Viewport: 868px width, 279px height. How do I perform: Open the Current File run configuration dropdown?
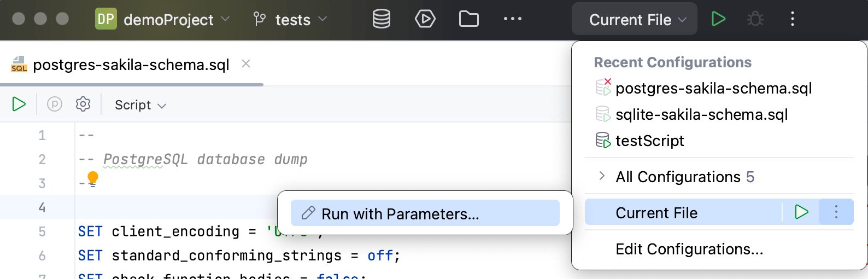tap(634, 20)
